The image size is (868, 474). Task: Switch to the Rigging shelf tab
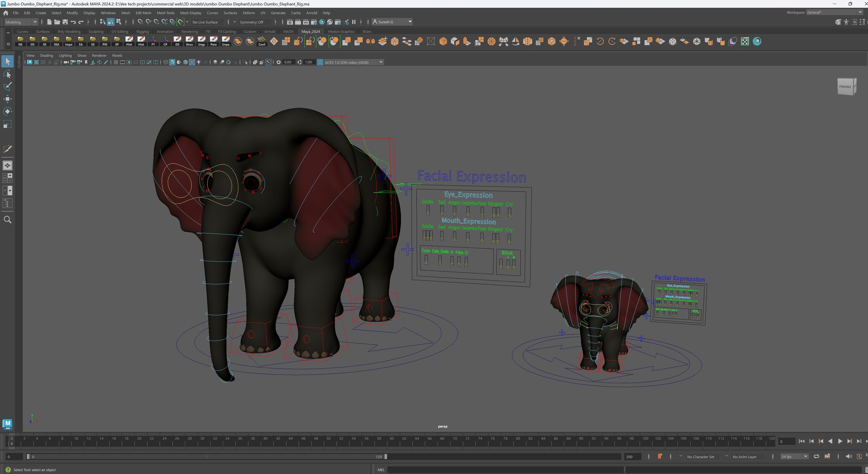(x=142, y=32)
